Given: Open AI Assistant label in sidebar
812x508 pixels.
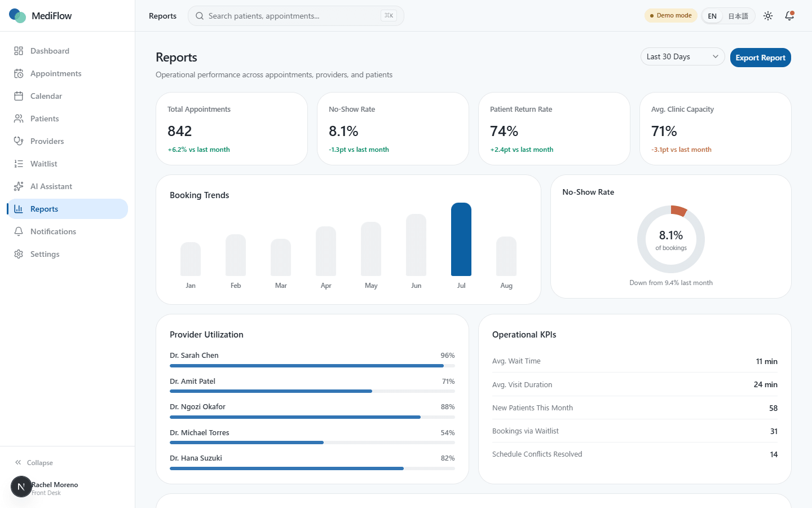Looking at the screenshot, I should (51, 186).
